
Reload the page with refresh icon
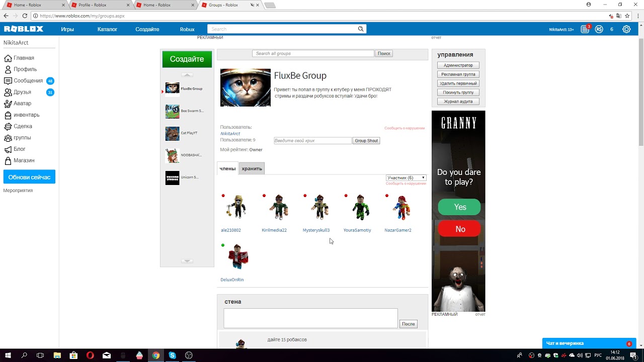[x=25, y=16]
